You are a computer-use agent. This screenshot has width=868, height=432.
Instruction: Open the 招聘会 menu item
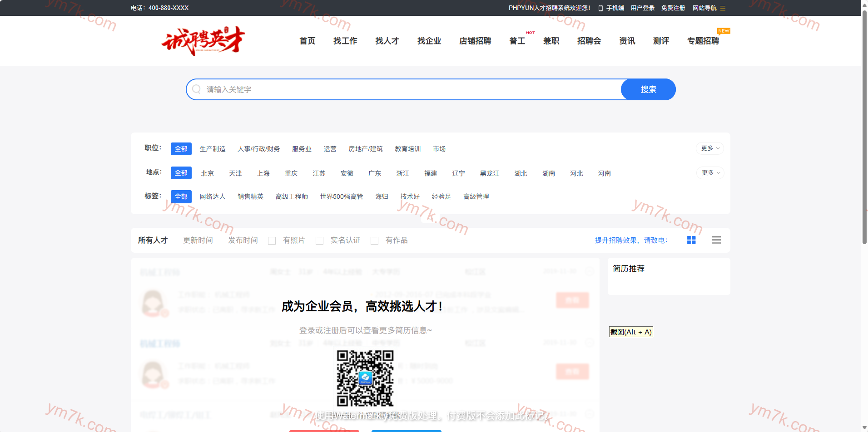click(589, 41)
